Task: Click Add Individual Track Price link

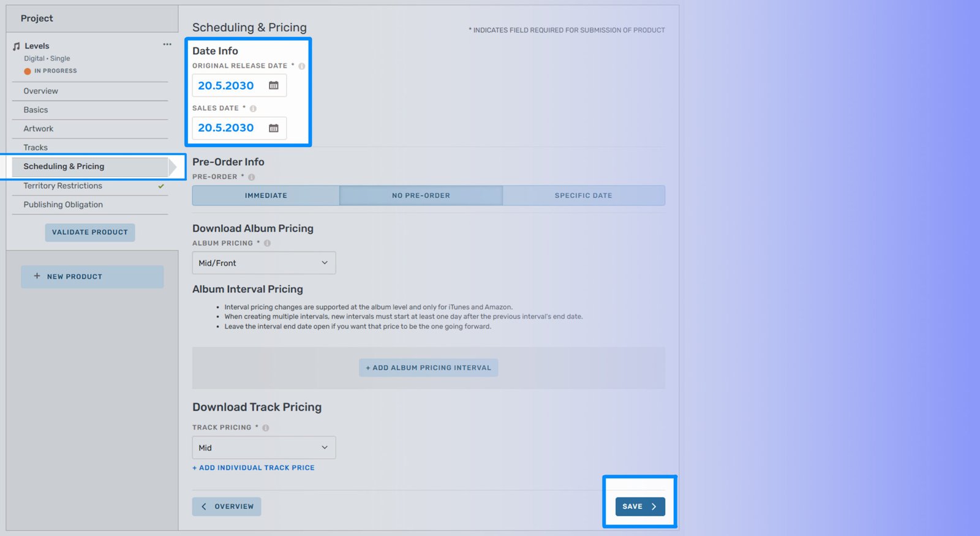Action: pyautogui.click(x=254, y=467)
